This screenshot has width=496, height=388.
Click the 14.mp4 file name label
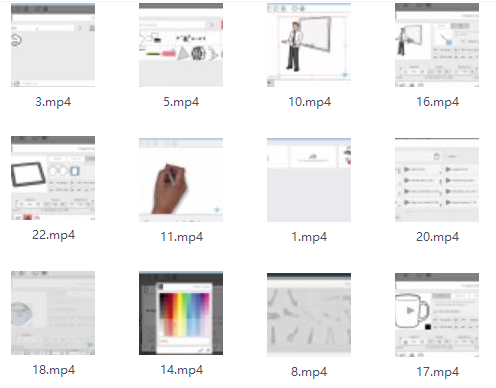click(182, 370)
